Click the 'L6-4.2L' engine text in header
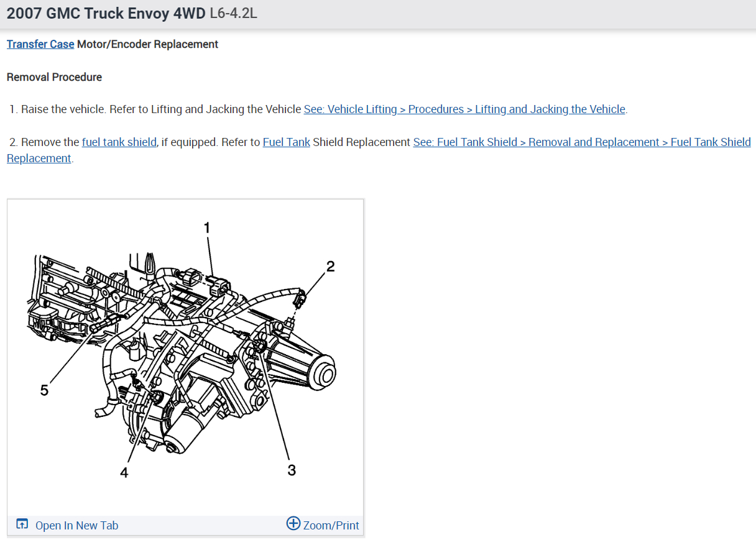This screenshot has width=756, height=540. click(x=233, y=13)
